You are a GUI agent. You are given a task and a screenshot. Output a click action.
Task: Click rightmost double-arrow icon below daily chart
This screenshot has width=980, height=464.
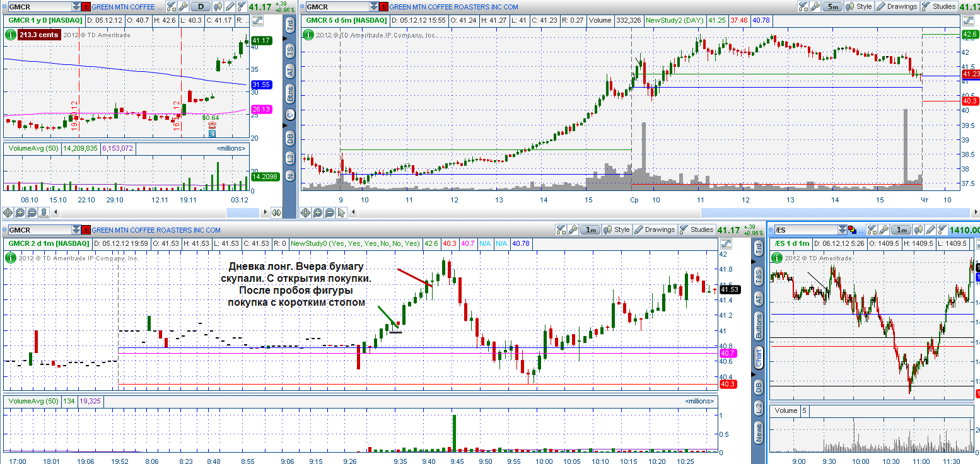(276, 213)
